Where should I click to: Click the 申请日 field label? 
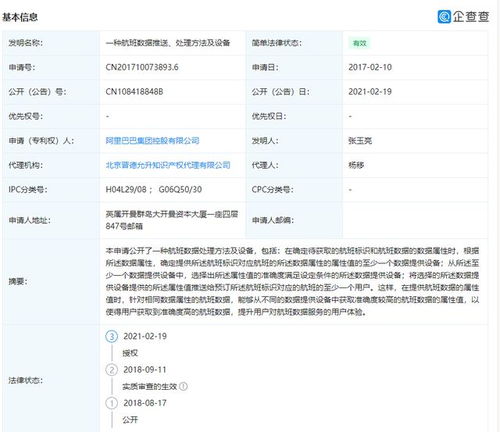265,67
